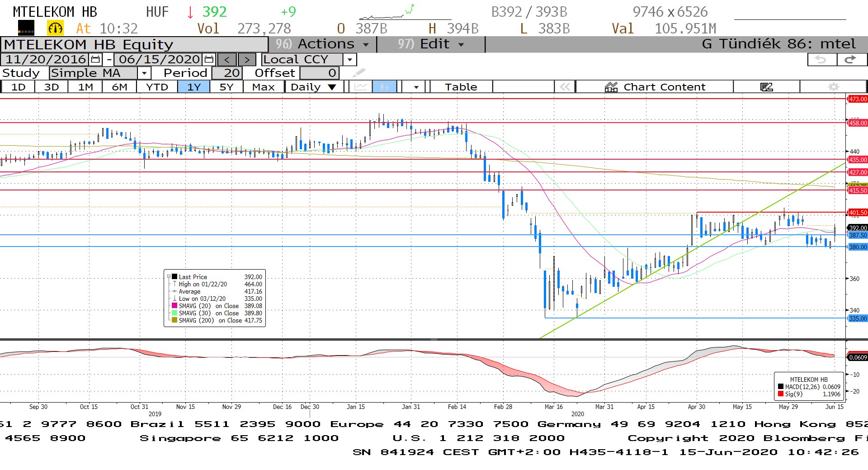Shift date range backward with left arrow
The width and height of the screenshot is (868, 470).
(226, 59)
